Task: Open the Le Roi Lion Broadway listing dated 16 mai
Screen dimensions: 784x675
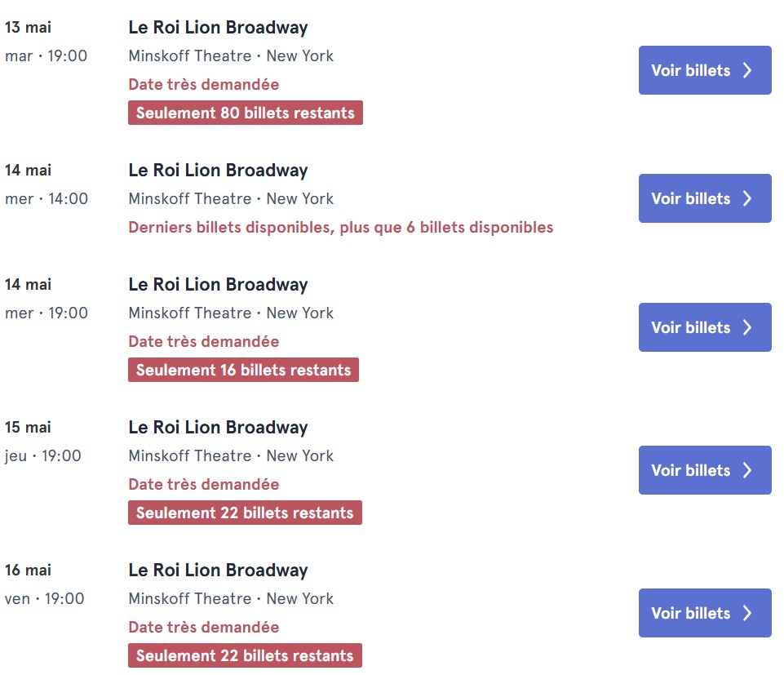Action: pyautogui.click(x=218, y=570)
